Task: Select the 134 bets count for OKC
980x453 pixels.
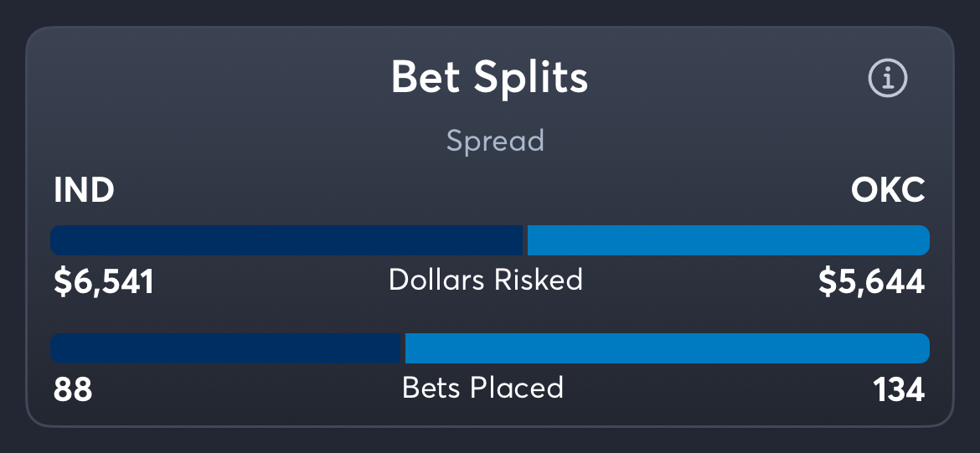Action: [898, 389]
